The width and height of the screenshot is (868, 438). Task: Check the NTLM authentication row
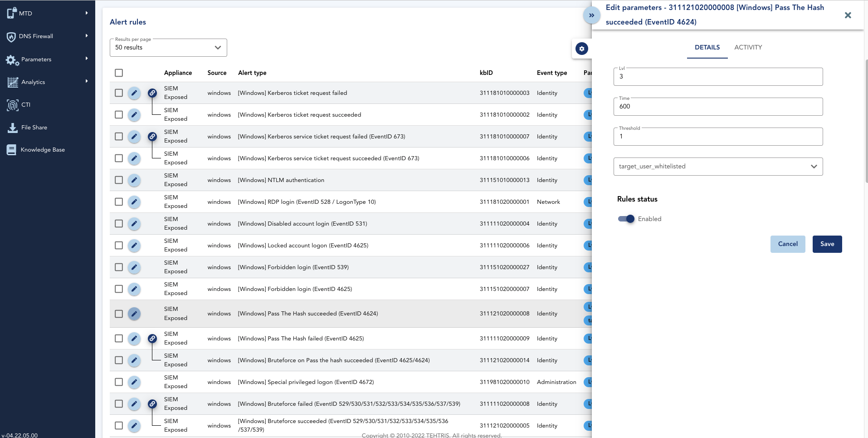pyautogui.click(x=119, y=180)
